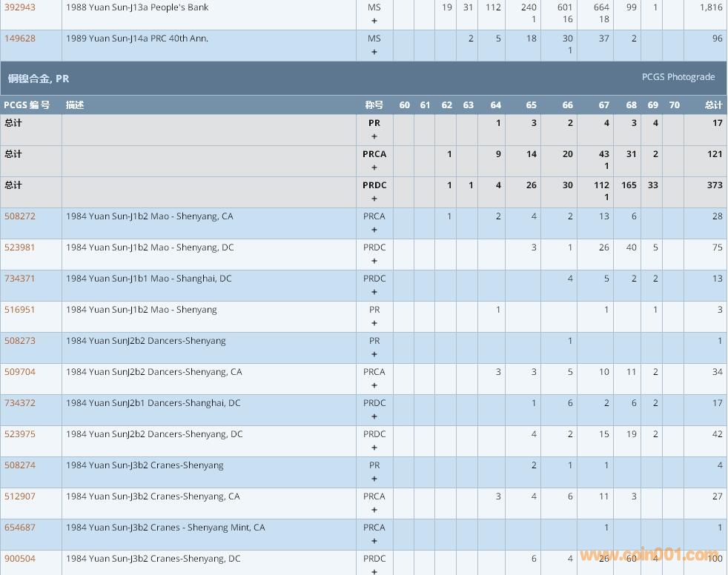Click the 描述 column header
Viewport: 728px width, 575px height.
coord(75,105)
